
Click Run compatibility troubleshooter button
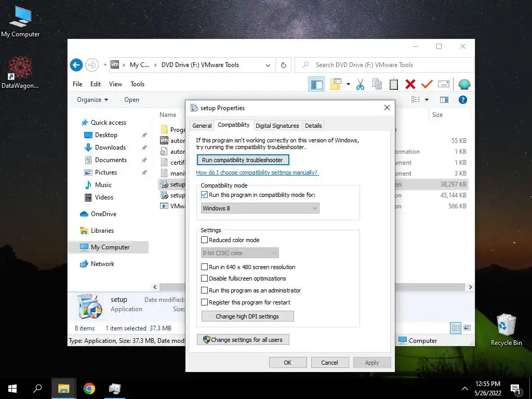[x=243, y=160]
